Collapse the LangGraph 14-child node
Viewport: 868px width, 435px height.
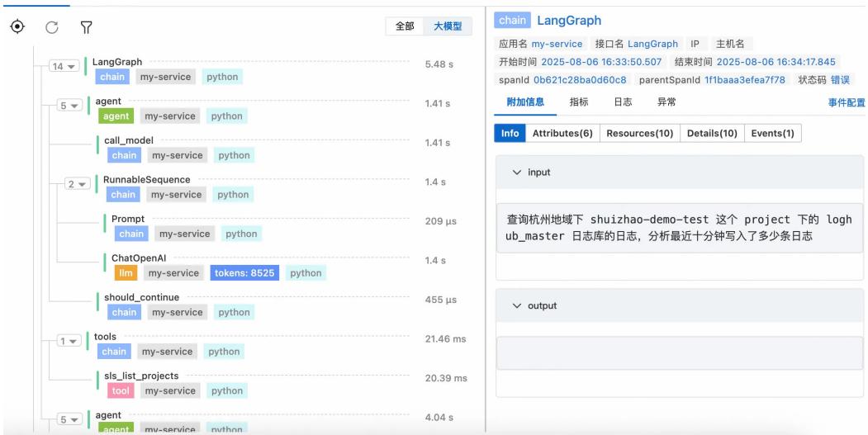click(x=62, y=68)
